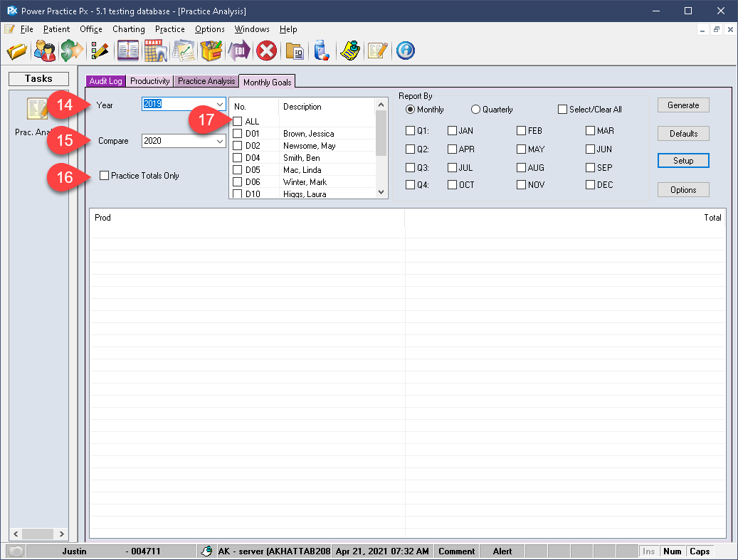Click the notepad icon left of File menu
This screenshot has height=560, width=738.
tap(9, 29)
